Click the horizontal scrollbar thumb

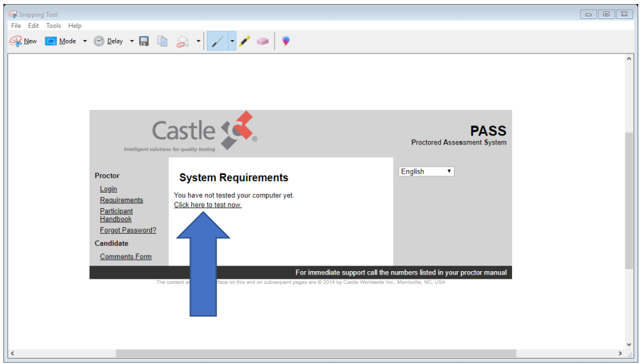[x=315, y=353]
